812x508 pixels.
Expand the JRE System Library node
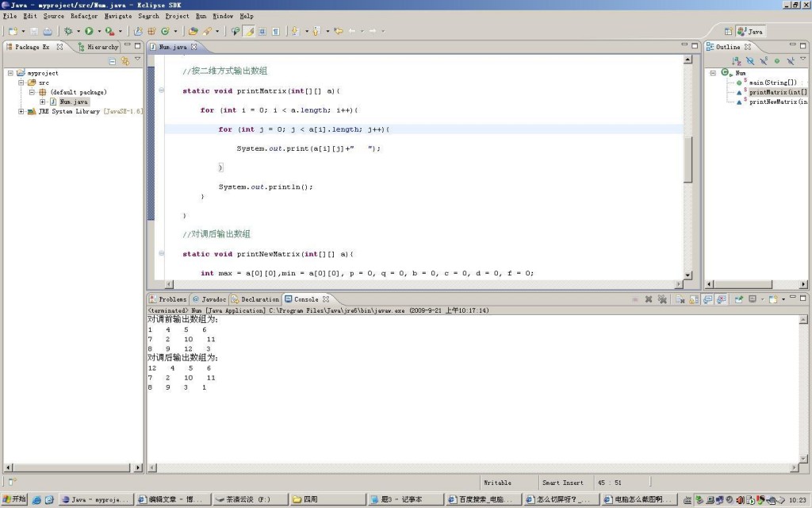point(21,111)
